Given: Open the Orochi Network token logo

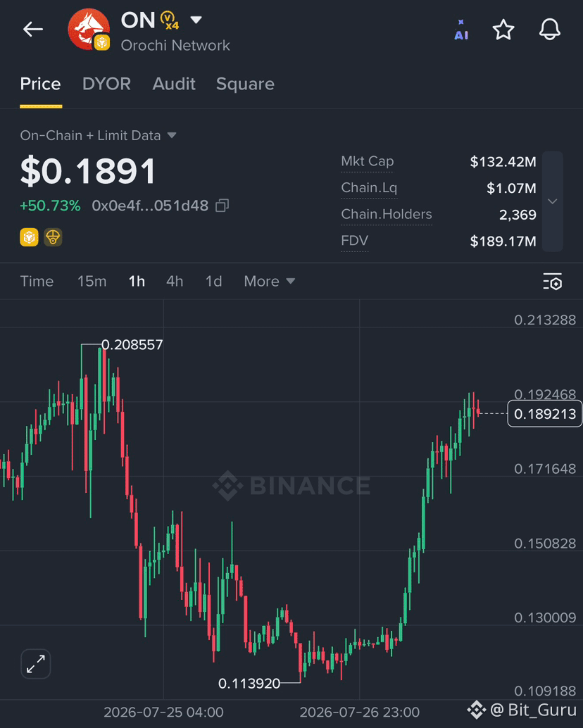Looking at the screenshot, I should click(89, 30).
